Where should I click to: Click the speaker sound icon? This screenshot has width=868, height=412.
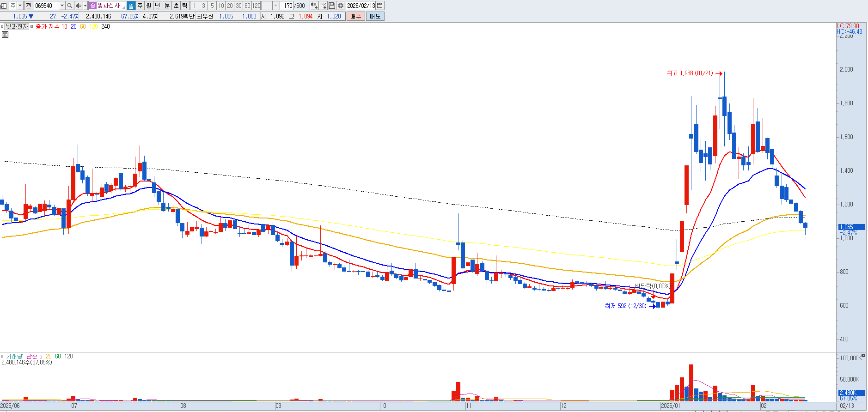78,6
